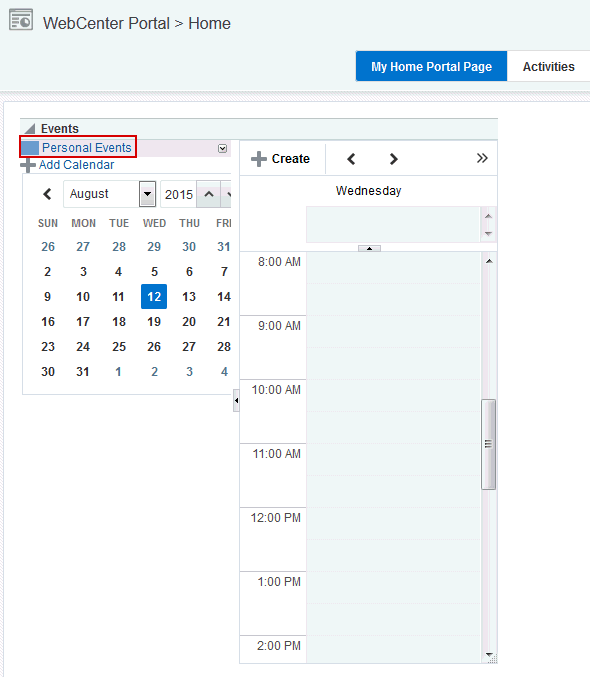Click the Add Calendar link
Image resolution: width=590 pixels, height=677 pixels.
pyautogui.click(x=76, y=165)
